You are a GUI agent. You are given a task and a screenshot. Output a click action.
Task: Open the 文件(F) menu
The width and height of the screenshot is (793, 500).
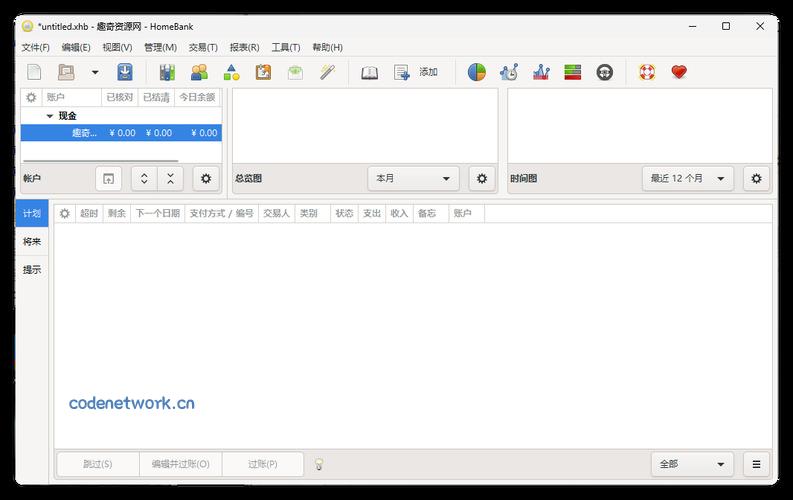tap(35, 47)
